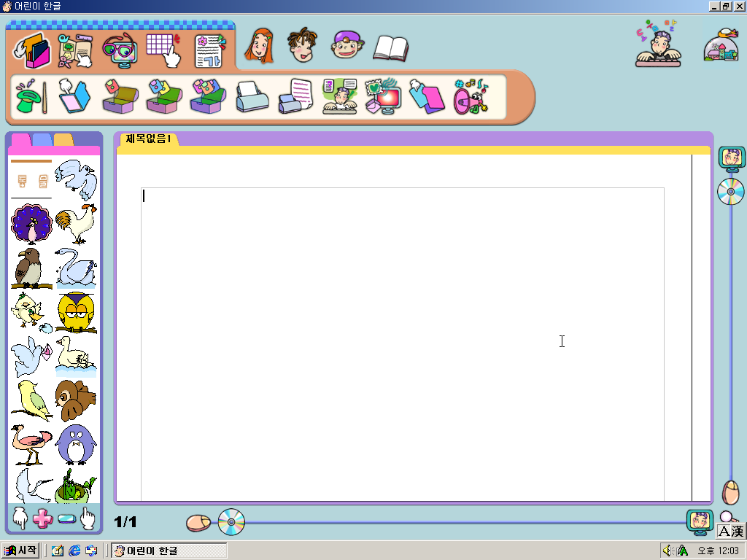The height and width of the screenshot is (560, 747).
Task: Toggle the A漢 input mode indicator
Action: click(x=731, y=531)
